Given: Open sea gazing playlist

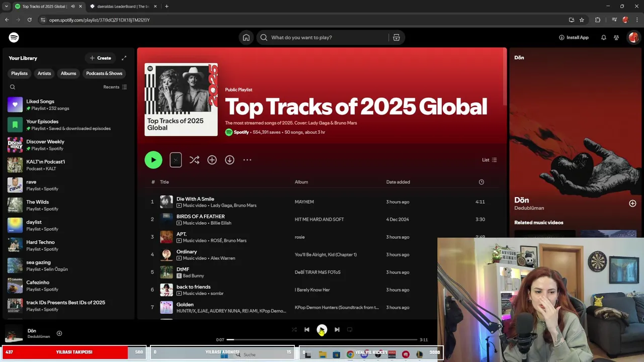Looking at the screenshot, I should point(68,265).
